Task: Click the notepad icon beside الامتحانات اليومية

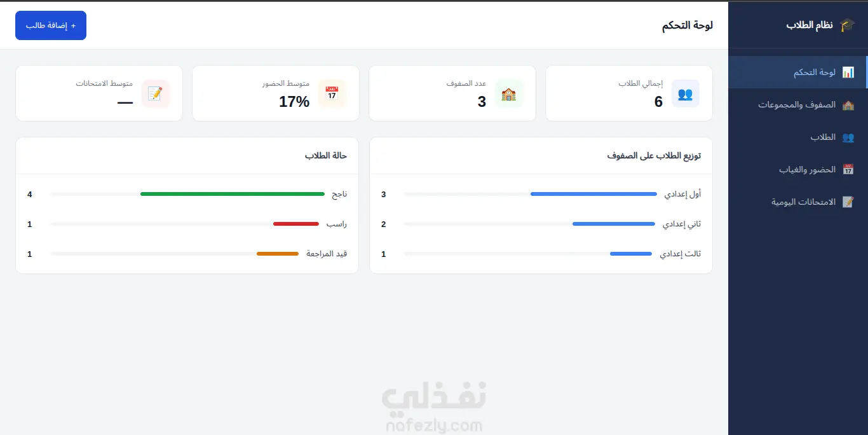Action: 848,202
